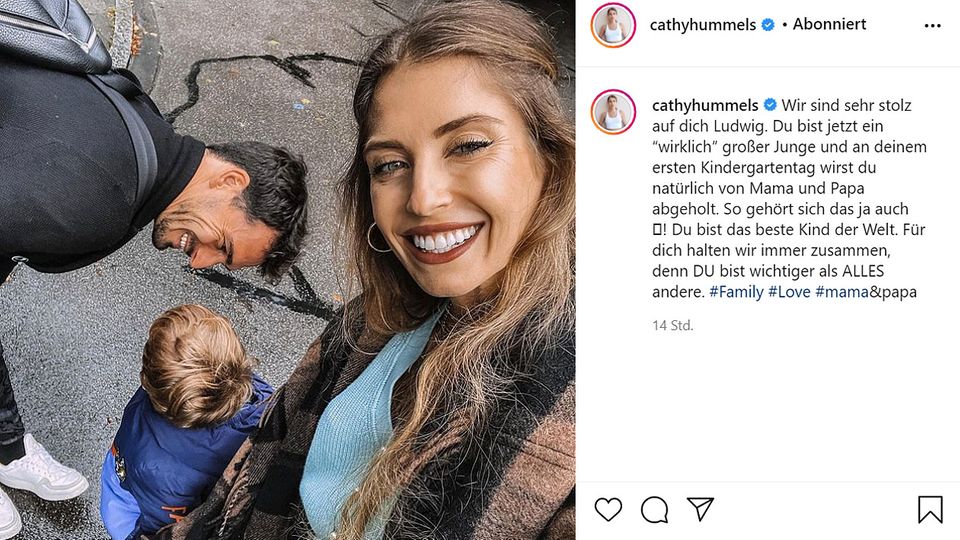Open the #Love hashtag
Image resolution: width=960 pixels, height=540 pixels.
[x=789, y=292]
